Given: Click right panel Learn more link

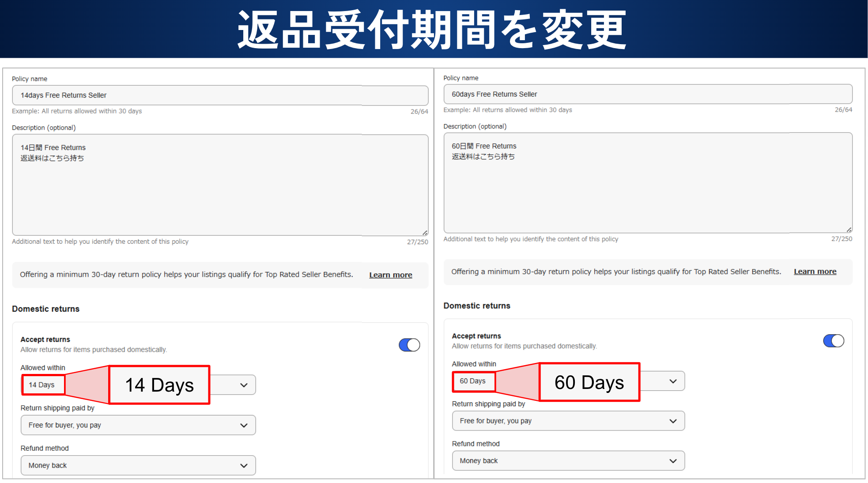Looking at the screenshot, I should pos(815,272).
